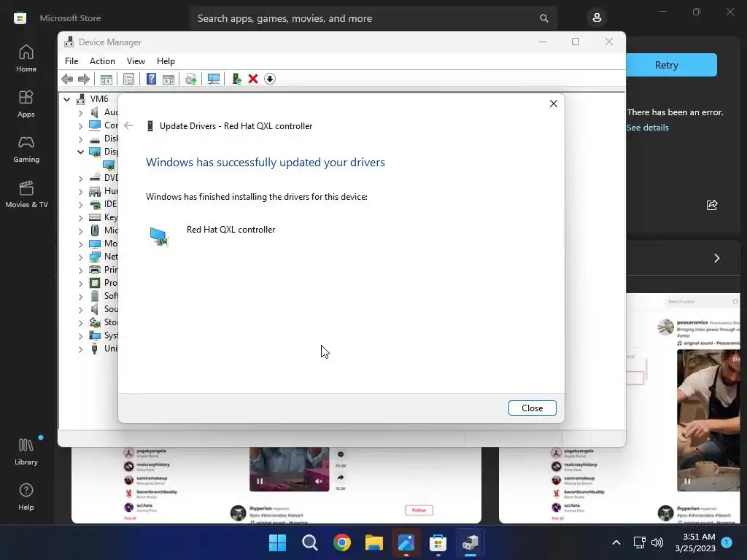The height and width of the screenshot is (560, 747).
Task: Expand the Computer node beneath Audio
Action: click(80, 125)
